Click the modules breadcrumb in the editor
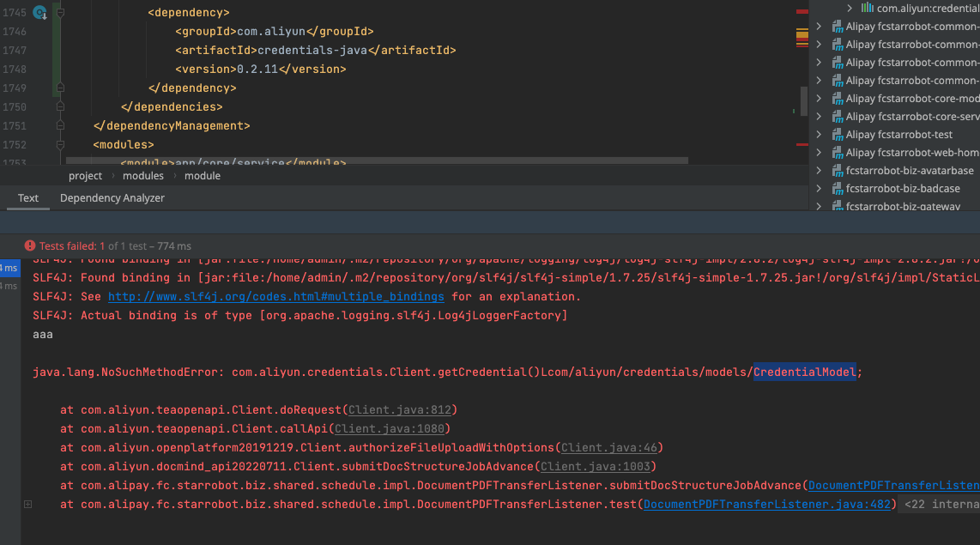The height and width of the screenshot is (545, 980). (143, 176)
